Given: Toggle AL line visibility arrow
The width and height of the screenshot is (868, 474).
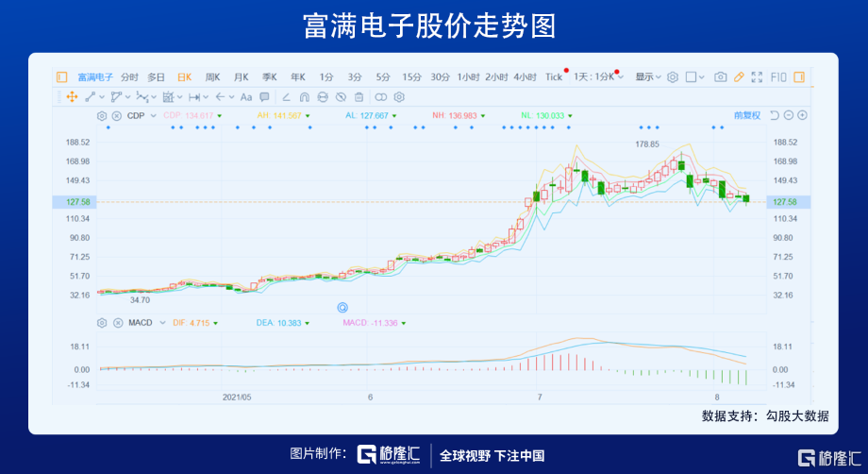Looking at the screenshot, I should pos(394,116).
